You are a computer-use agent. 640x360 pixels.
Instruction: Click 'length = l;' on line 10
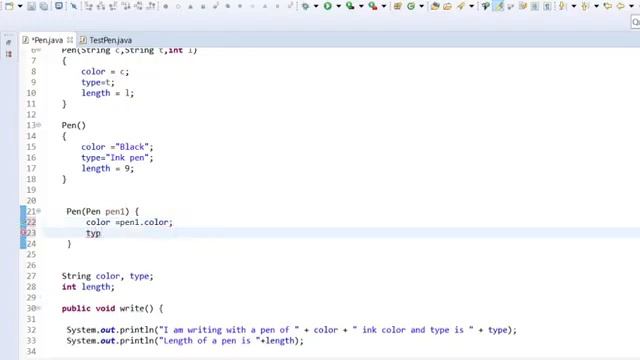tap(108, 93)
